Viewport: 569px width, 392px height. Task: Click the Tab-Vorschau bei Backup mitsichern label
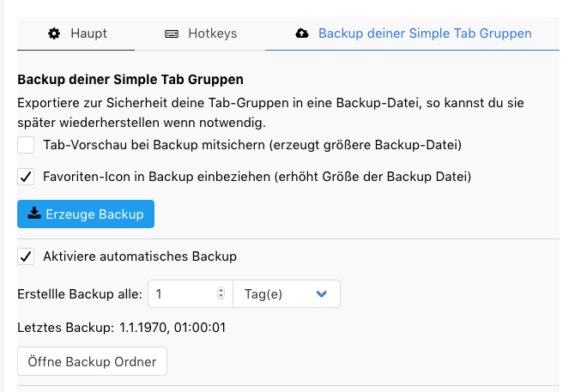pos(252,144)
